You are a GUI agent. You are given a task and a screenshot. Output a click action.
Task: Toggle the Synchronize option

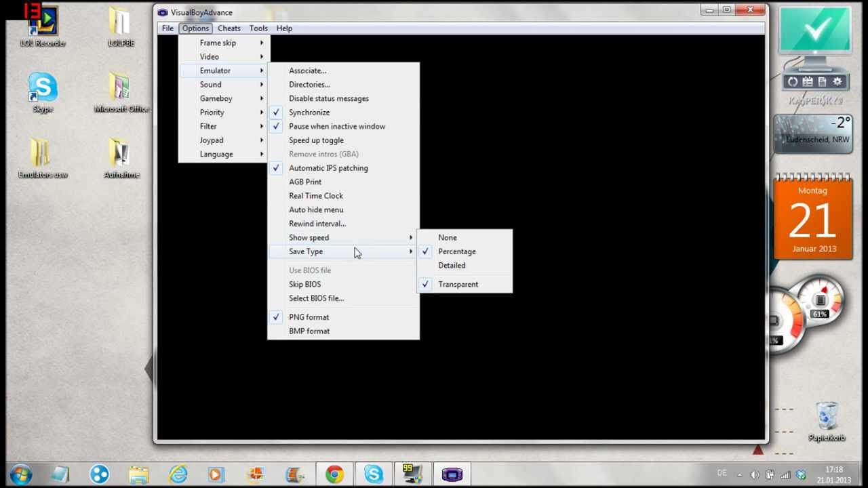pyautogui.click(x=343, y=113)
